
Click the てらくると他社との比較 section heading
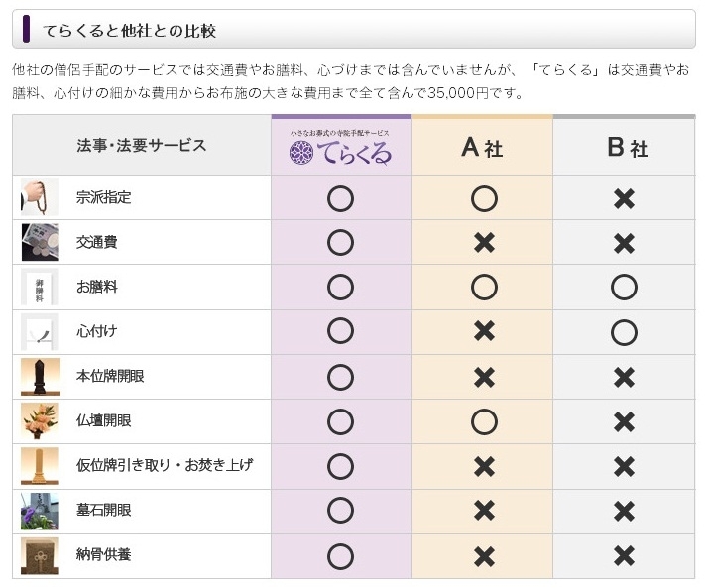point(130,31)
